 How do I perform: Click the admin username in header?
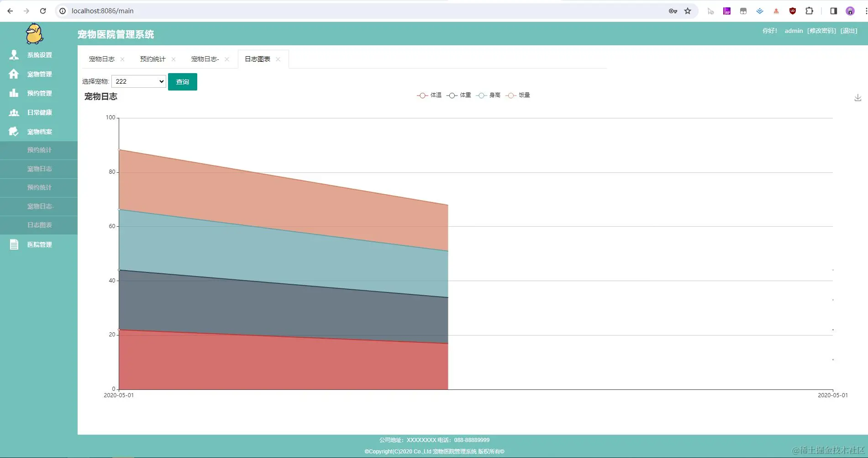(794, 31)
